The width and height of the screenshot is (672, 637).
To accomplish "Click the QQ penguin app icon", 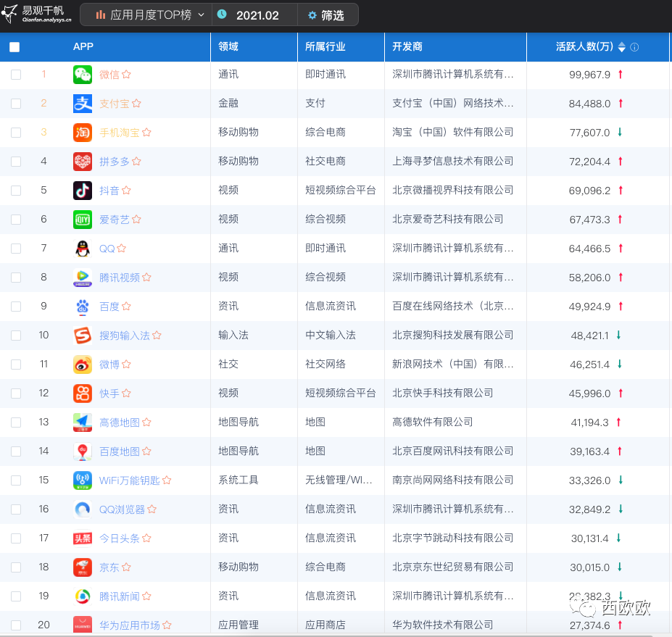I will click(x=83, y=249).
